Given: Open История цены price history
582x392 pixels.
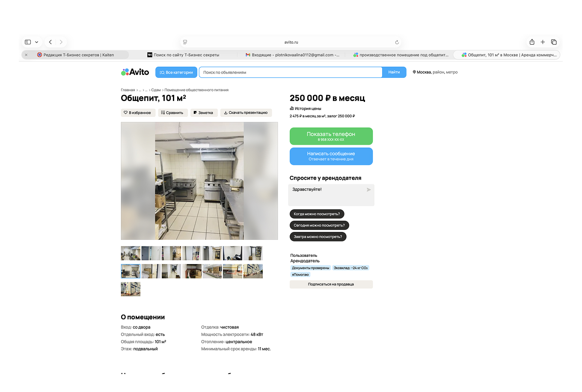Looking at the screenshot, I should [x=306, y=109].
